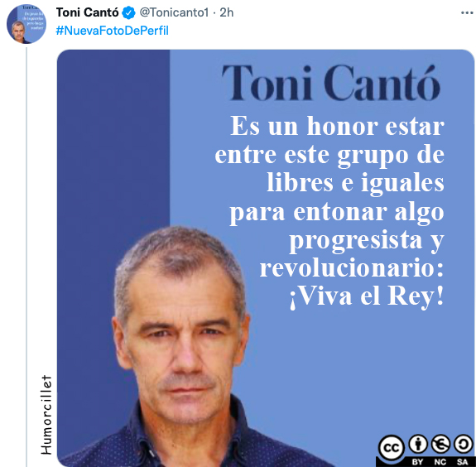Viewport: 476px width, 467px height.
Task: Click the SA license label
Action: pyautogui.click(x=462, y=462)
